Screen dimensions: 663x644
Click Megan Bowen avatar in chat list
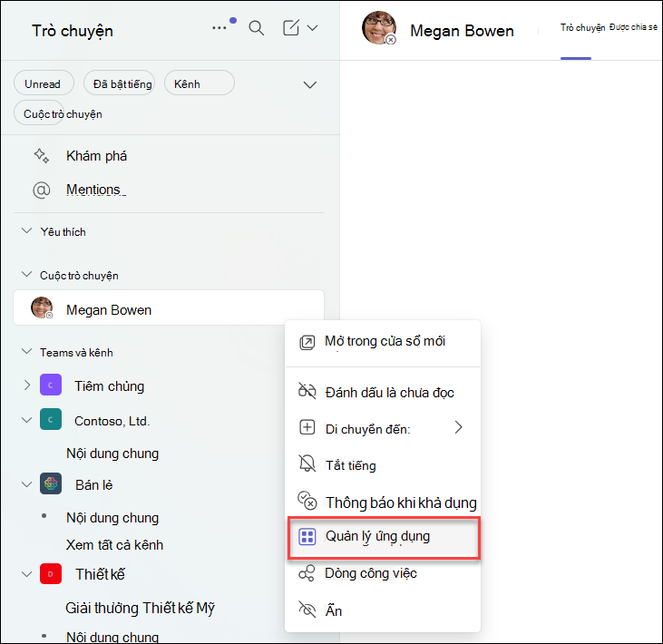pos(42,307)
